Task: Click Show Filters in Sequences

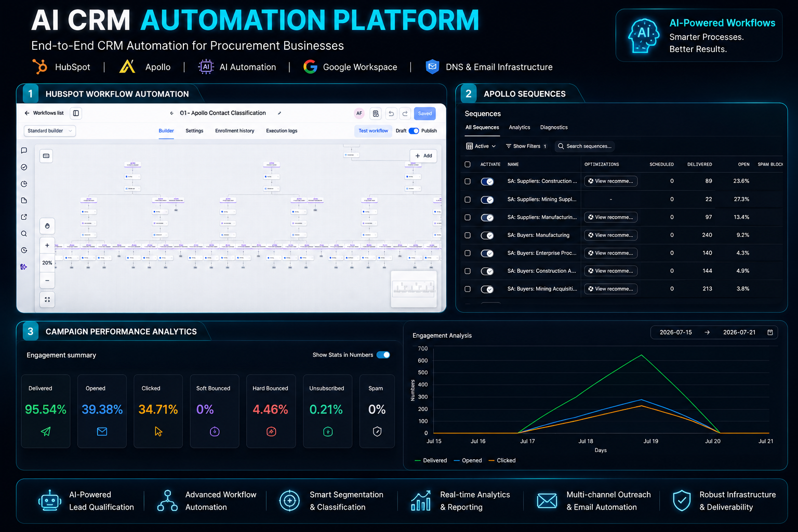Action: coord(526,147)
